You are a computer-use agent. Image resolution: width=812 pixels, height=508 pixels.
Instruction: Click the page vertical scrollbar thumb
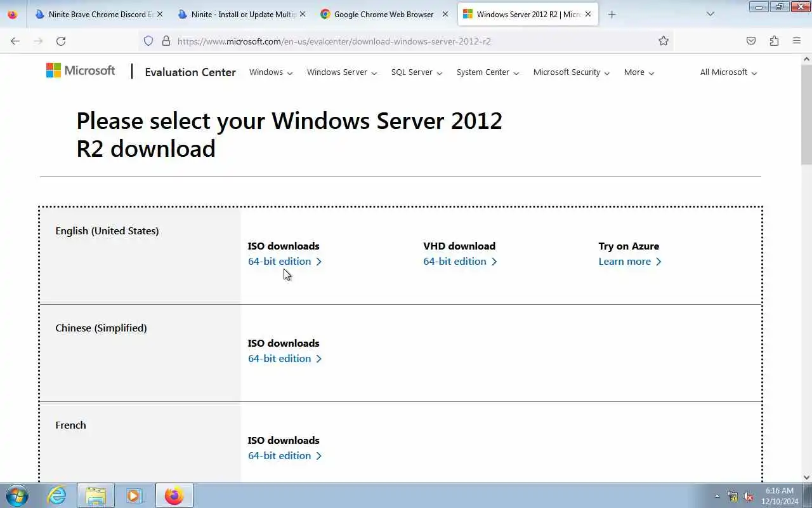(806, 114)
